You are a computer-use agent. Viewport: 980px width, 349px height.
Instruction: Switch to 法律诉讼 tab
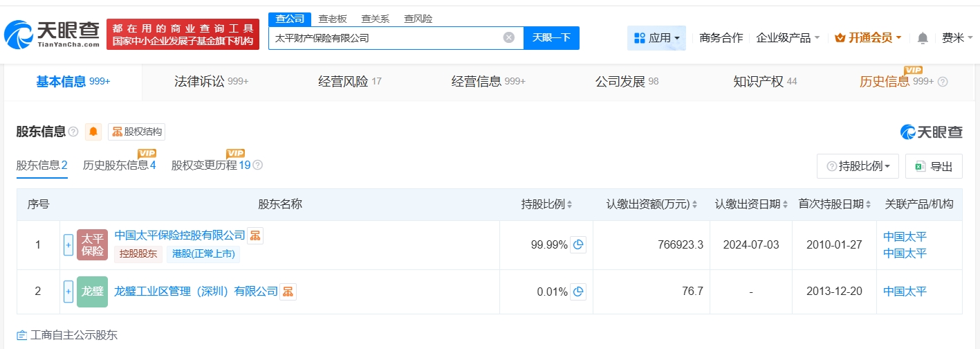(210, 82)
